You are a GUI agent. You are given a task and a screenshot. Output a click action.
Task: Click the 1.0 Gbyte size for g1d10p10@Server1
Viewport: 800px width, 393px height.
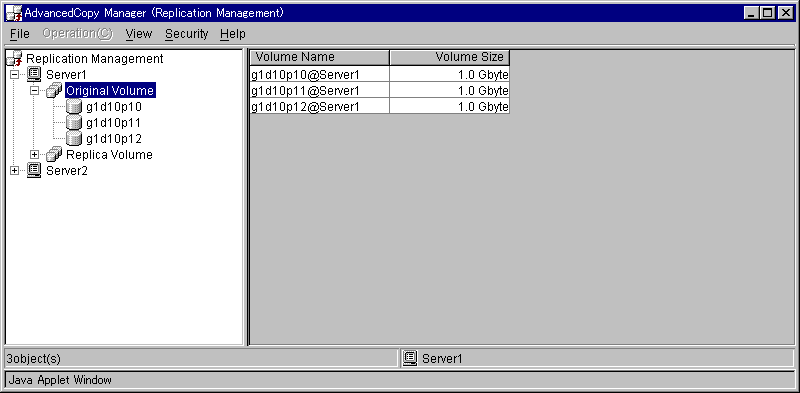click(449, 75)
